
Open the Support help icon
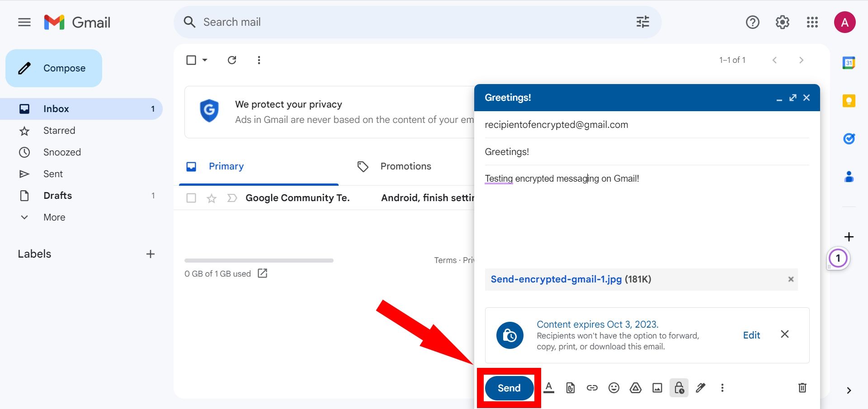[x=752, y=22]
